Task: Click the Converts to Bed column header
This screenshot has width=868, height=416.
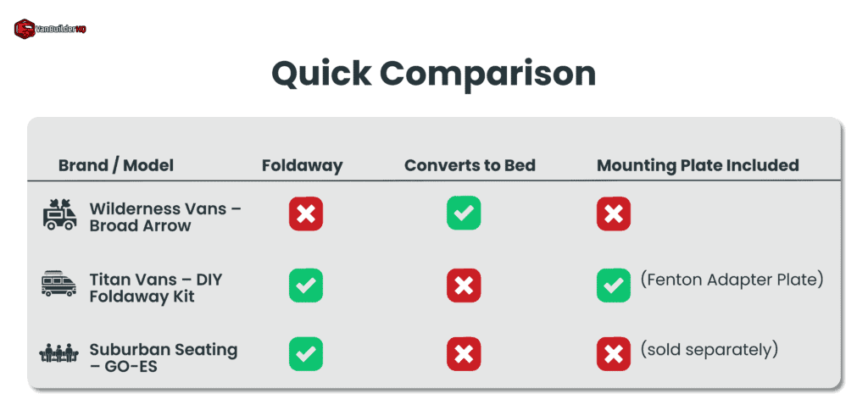Action: 470,165
